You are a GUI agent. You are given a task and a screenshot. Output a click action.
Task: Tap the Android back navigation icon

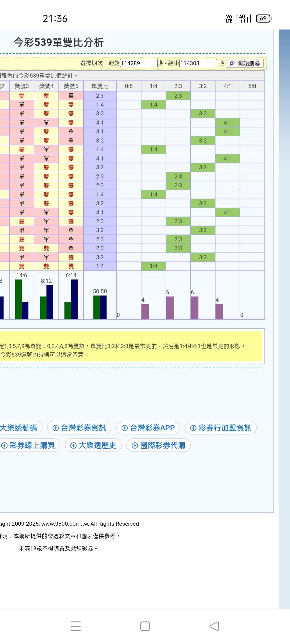pyautogui.click(x=214, y=626)
